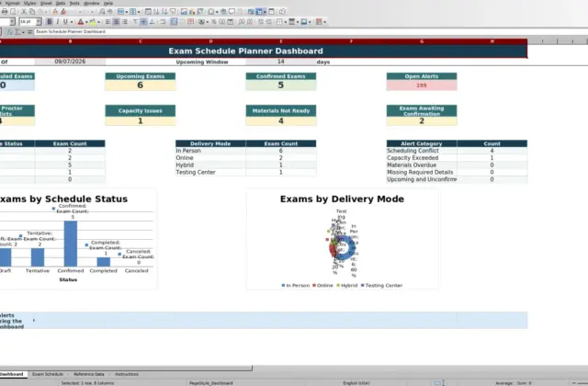The height and width of the screenshot is (386, 588).
Task: Click the Background Color yellow highlighter swatch
Action: click(x=93, y=22)
